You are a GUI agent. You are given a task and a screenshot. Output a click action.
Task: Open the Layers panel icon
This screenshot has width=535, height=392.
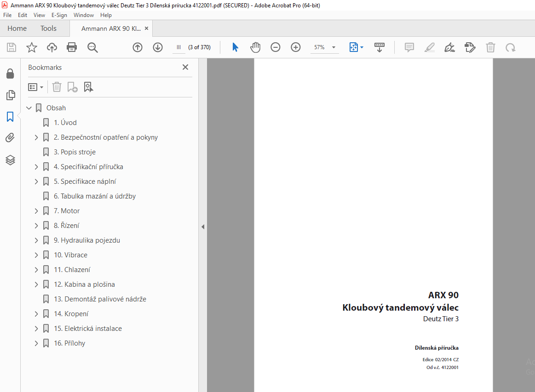pos(10,160)
